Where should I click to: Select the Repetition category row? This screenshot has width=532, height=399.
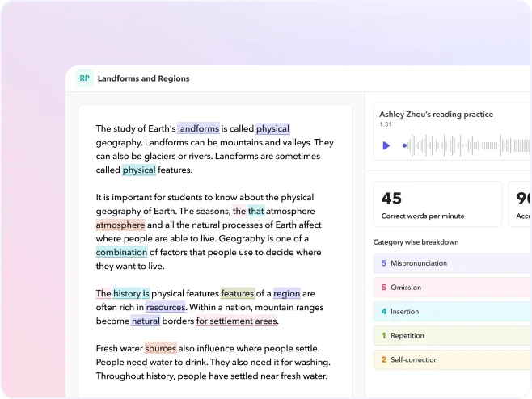[451, 336]
